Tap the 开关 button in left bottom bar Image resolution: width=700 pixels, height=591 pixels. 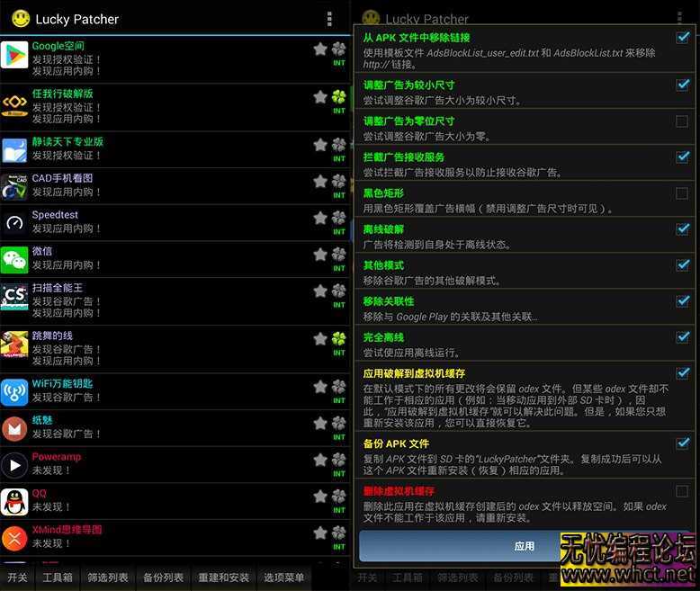(17, 578)
